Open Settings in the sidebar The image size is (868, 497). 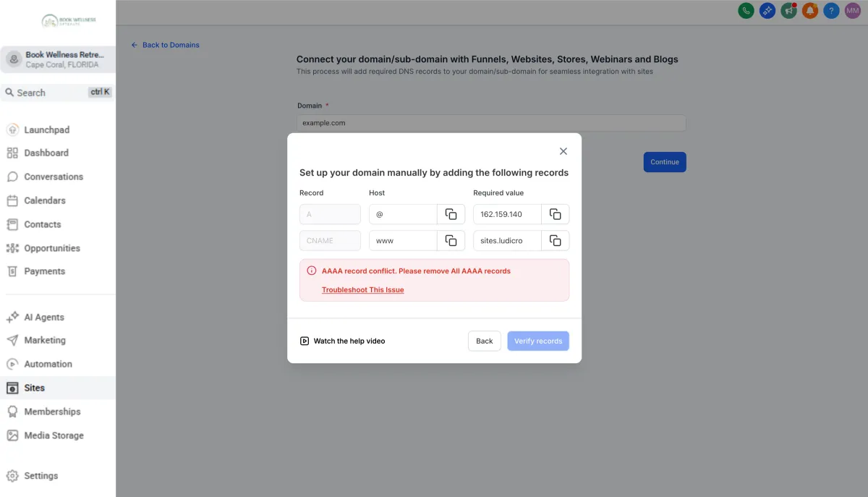[41, 475]
